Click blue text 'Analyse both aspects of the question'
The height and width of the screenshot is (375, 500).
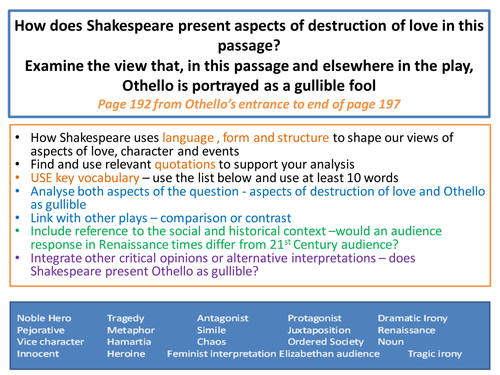coord(135,191)
